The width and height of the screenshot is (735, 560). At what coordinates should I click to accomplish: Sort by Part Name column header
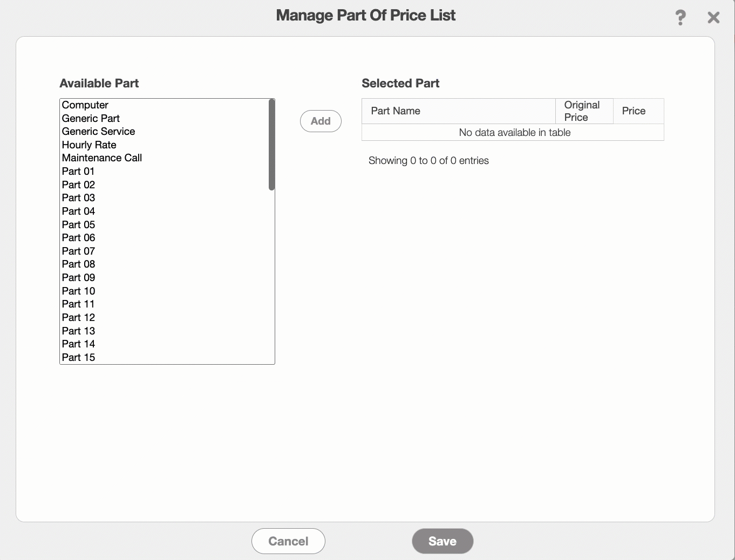click(x=396, y=111)
